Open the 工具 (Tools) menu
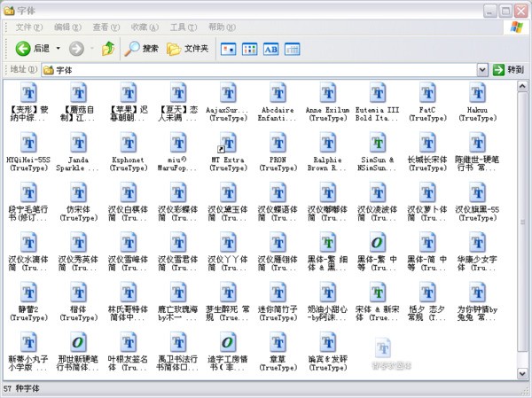This screenshot has width=532, height=398. point(183,27)
